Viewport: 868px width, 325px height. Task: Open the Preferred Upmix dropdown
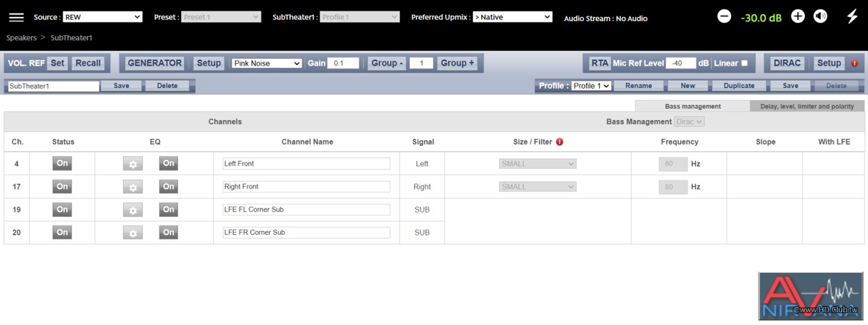513,17
